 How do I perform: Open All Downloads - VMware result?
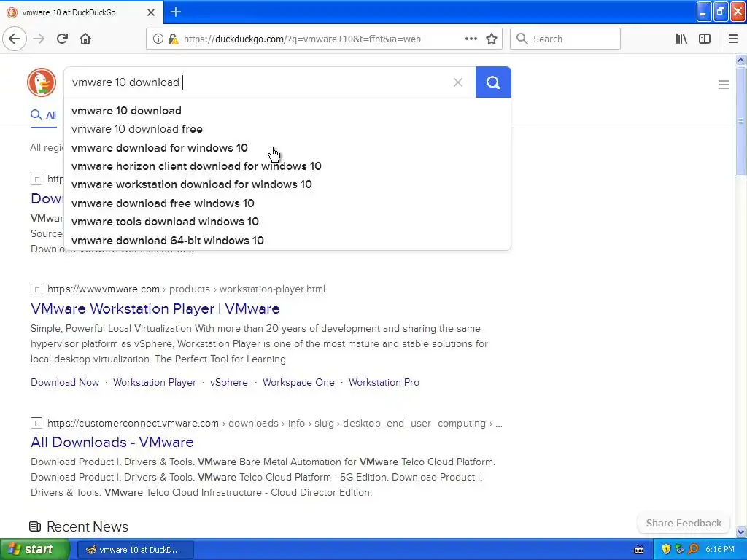tap(112, 442)
